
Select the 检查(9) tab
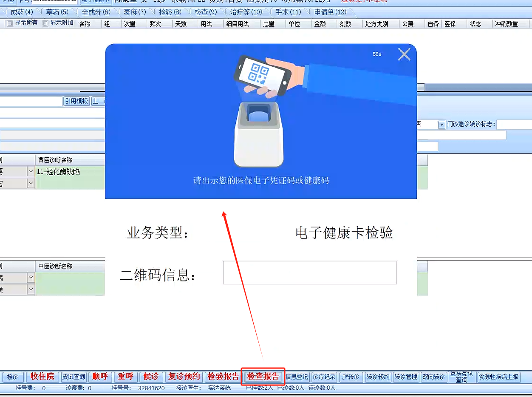click(206, 12)
